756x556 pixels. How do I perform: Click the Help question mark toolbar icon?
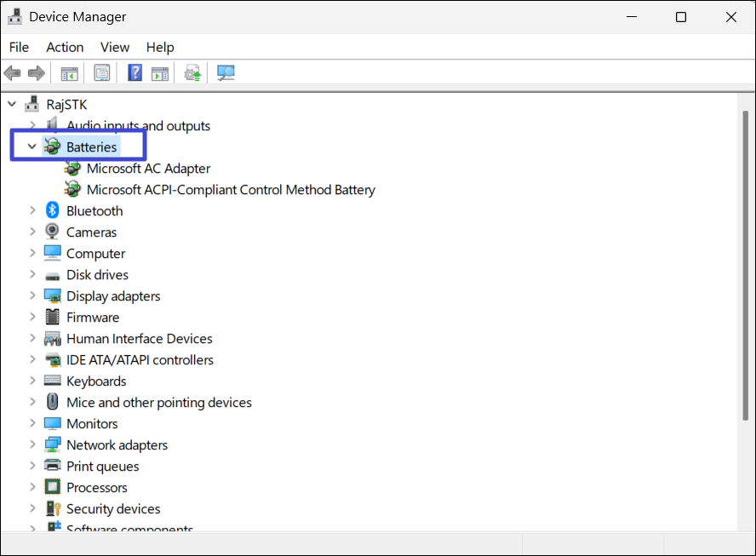pyautogui.click(x=135, y=73)
